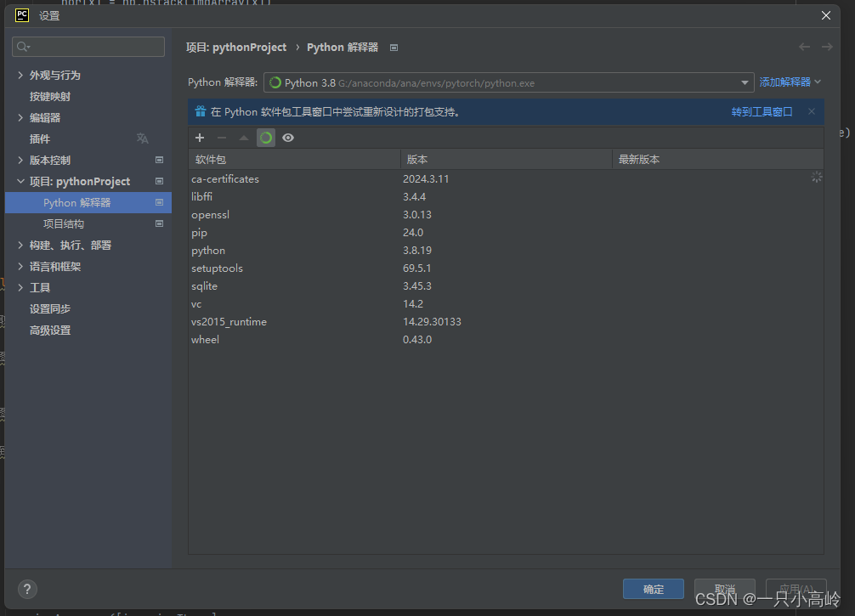Click the forward navigation arrow

(827, 47)
